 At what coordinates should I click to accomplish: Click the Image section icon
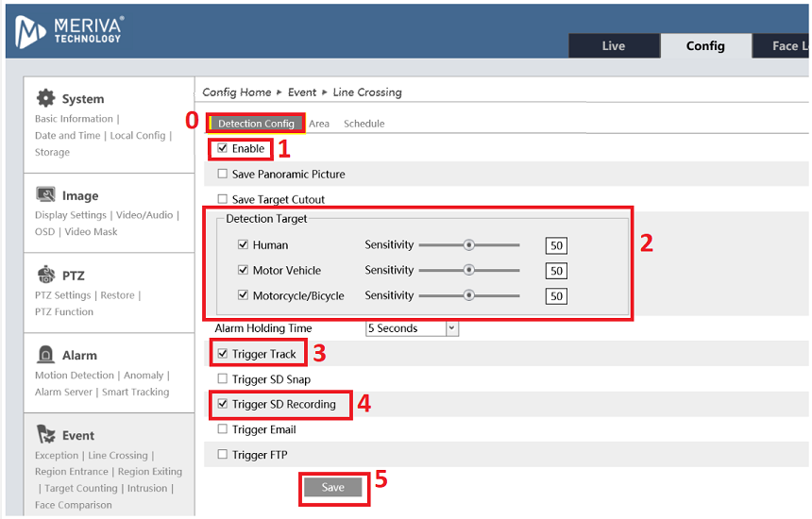click(x=45, y=195)
